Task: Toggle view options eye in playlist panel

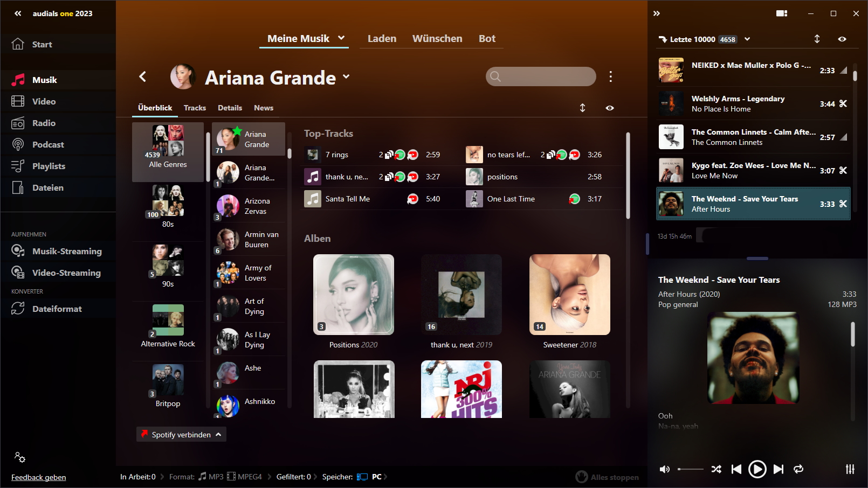Action: coord(842,39)
